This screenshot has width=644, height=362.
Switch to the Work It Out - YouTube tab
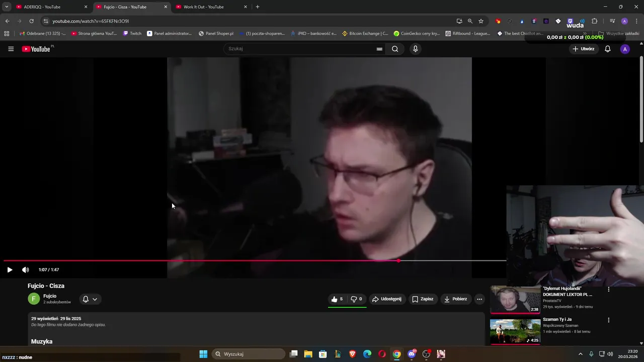tap(211, 7)
